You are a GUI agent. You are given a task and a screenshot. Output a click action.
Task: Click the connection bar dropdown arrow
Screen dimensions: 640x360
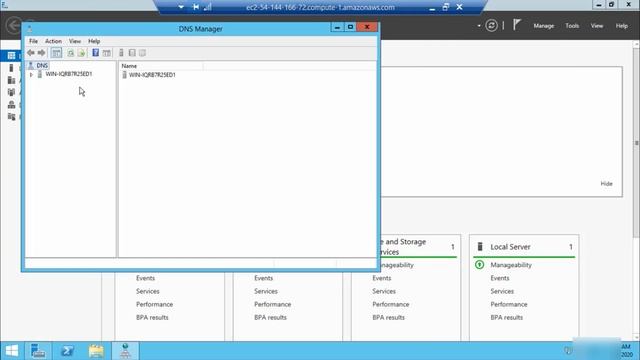tap(181, 7)
